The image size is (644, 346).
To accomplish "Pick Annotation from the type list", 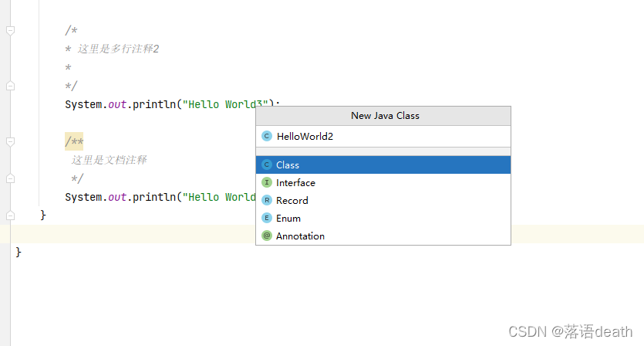I will pyautogui.click(x=383, y=236).
